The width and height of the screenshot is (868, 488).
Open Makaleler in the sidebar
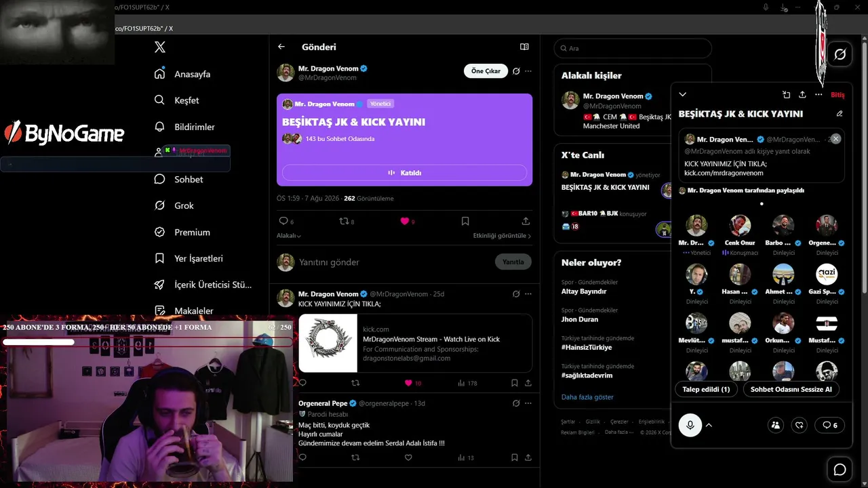tap(184, 311)
